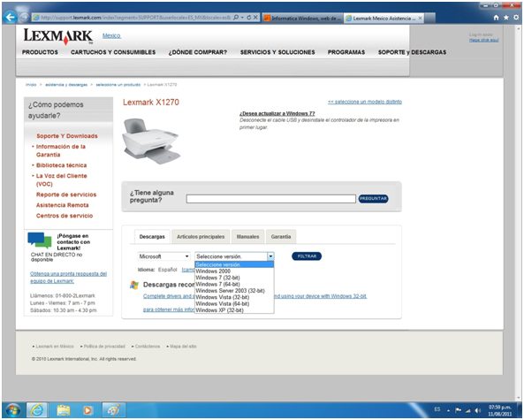Refresh the page with reload icon
The width and height of the screenshot is (524, 420).
tap(249, 18)
